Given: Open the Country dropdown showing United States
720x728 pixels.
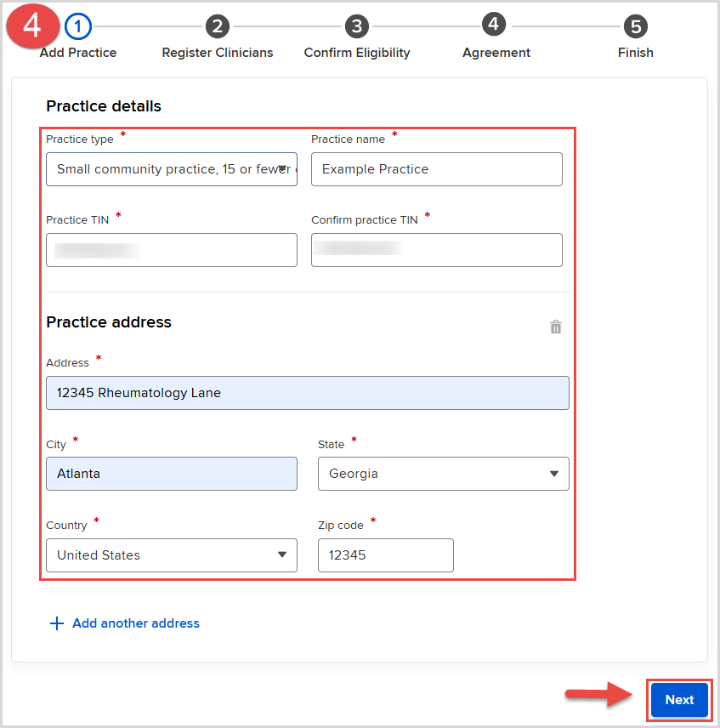Looking at the screenshot, I should 172,555.
